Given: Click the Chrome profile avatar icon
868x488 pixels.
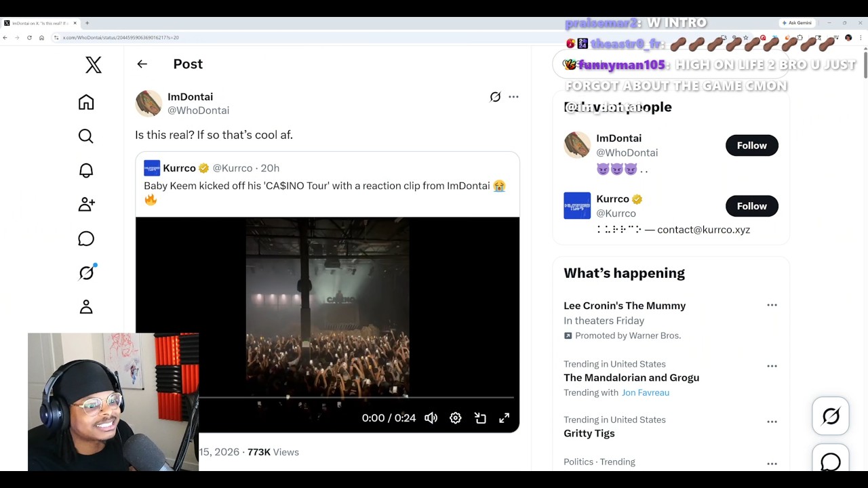Looking at the screenshot, I should (848, 38).
